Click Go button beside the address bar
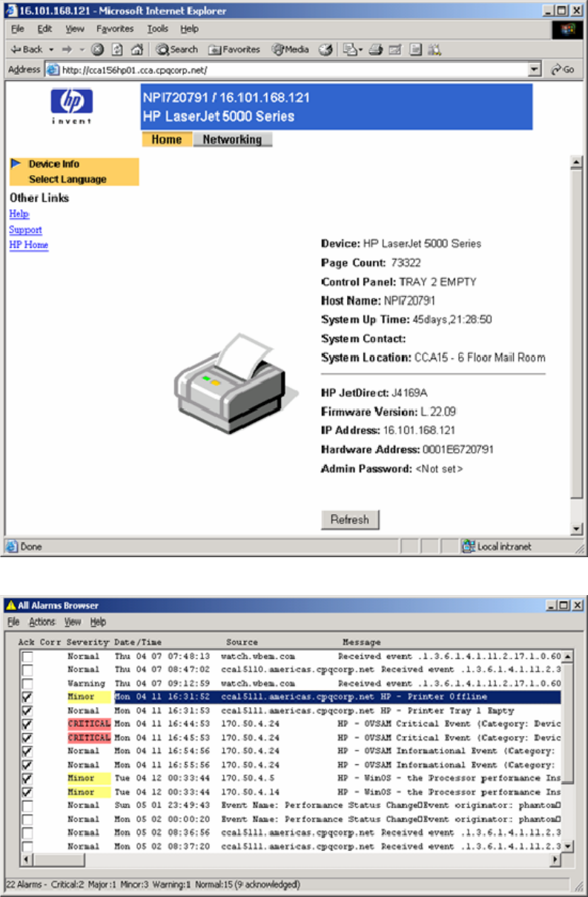 coord(563,70)
